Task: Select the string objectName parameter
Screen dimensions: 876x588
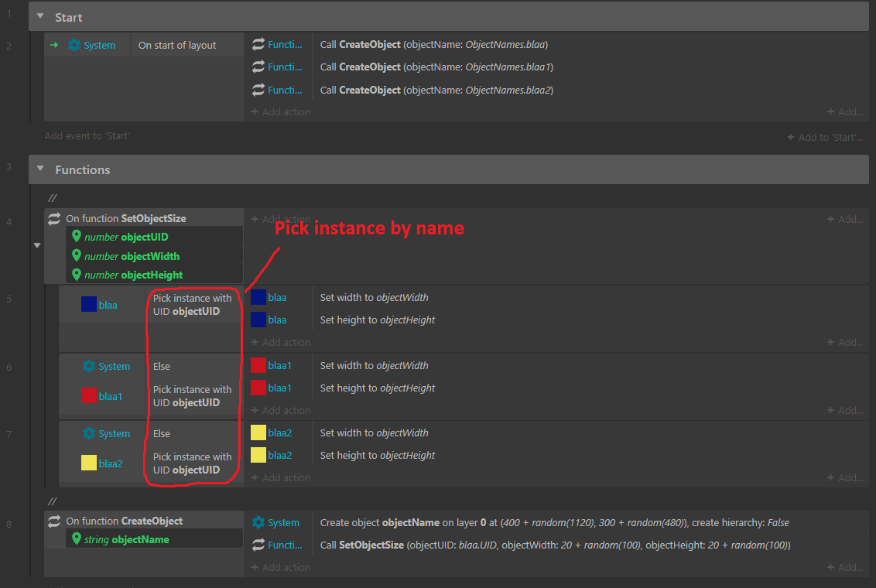Action: pyautogui.click(x=126, y=539)
